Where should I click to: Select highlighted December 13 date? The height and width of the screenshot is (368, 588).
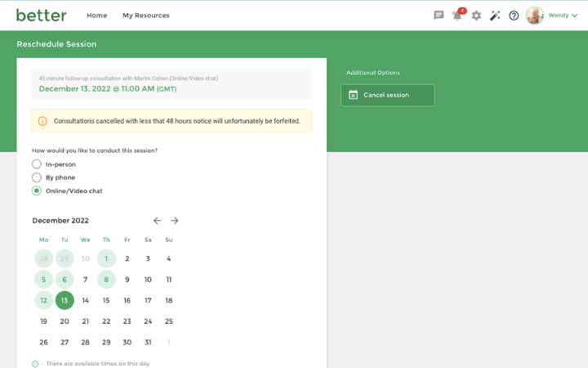[x=65, y=300]
